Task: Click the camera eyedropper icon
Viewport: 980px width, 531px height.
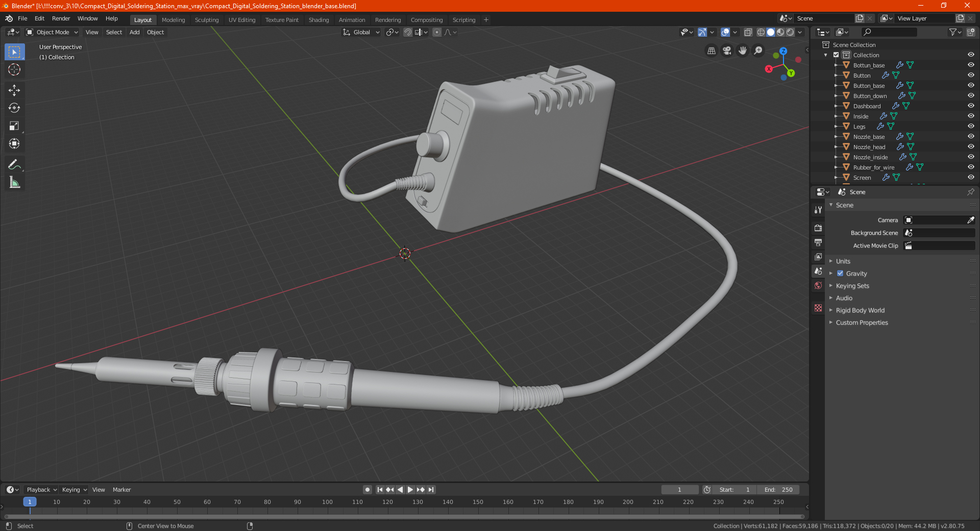Action: (x=970, y=220)
